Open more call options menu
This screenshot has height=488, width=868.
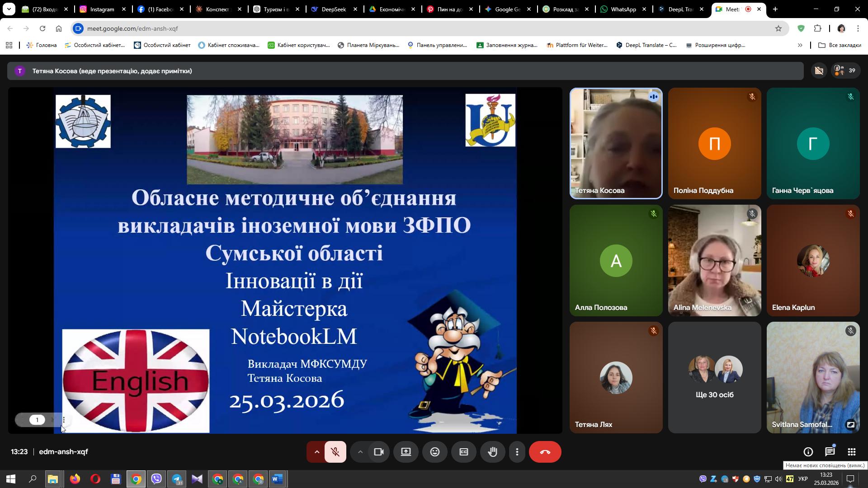(x=517, y=451)
